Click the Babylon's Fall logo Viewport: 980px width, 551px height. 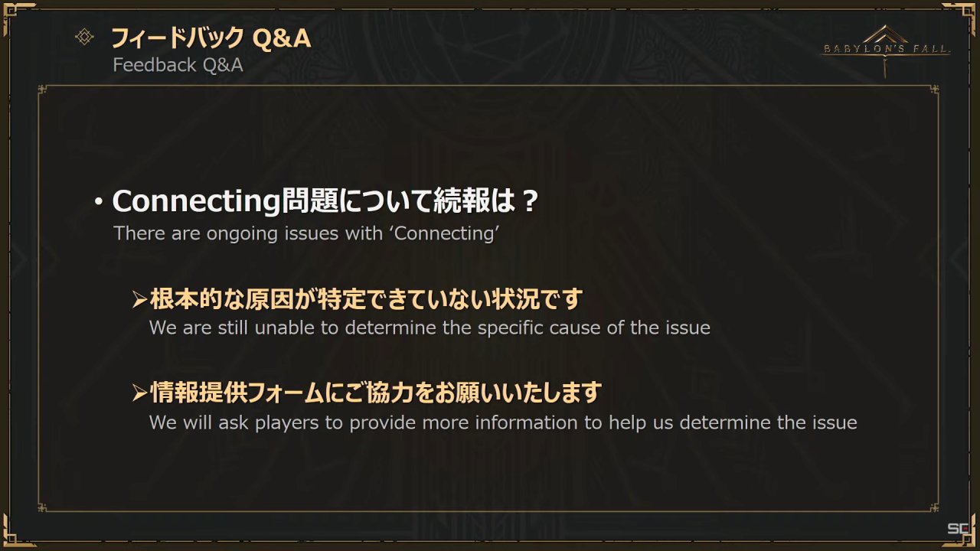886,51
